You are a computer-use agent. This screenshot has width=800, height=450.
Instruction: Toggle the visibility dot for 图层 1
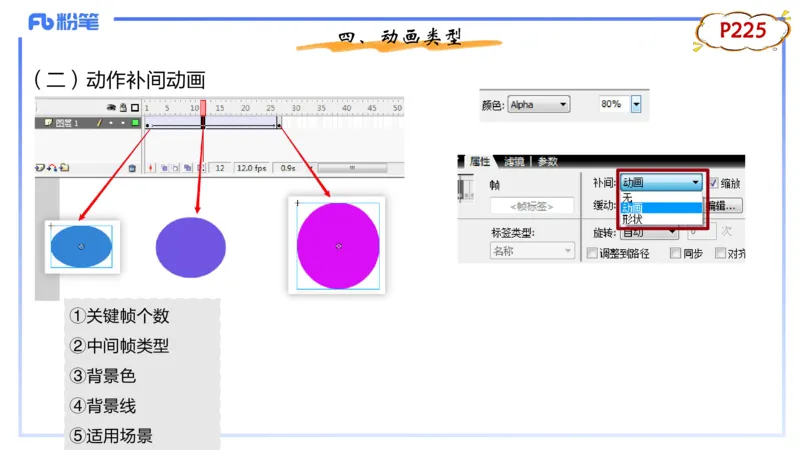pos(111,122)
